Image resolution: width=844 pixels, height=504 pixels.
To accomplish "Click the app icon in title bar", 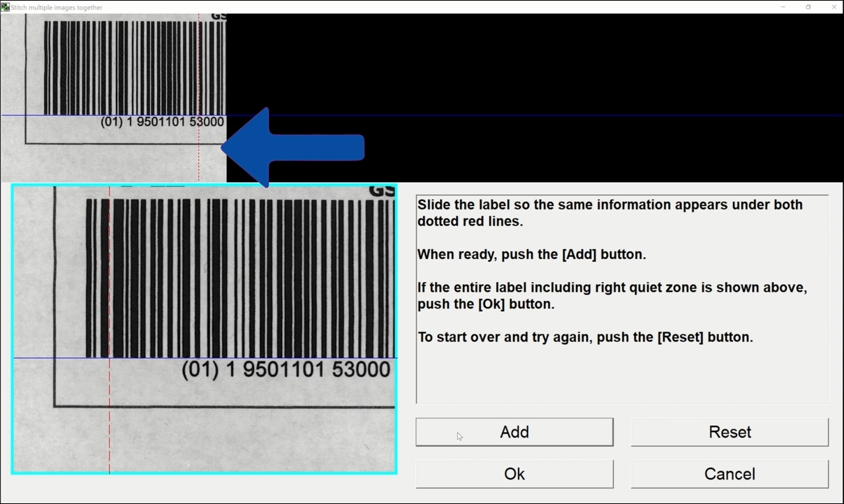I will click(x=5, y=7).
